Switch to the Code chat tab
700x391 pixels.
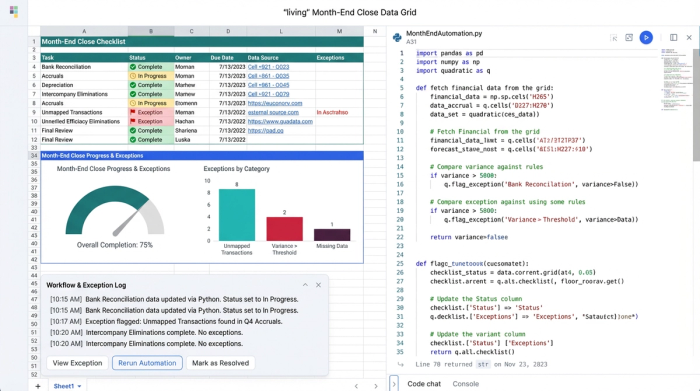tap(424, 384)
